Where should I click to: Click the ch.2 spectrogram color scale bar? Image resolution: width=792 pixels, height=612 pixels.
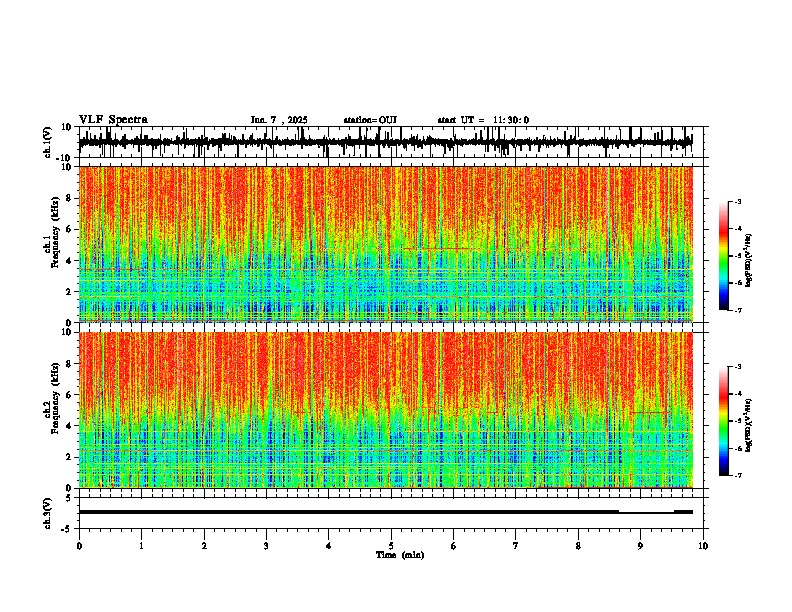(x=723, y=421)
